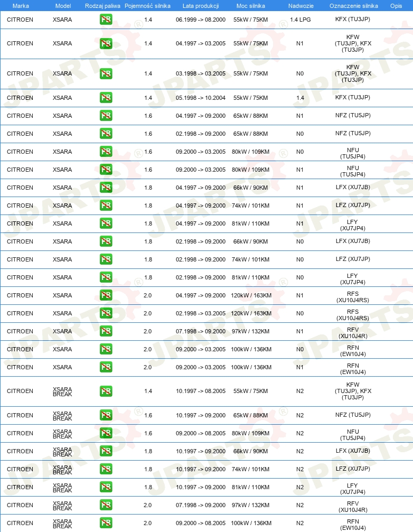Click the date "10.1997 -> 08.2005"
Image resolution: width=413 pixels, height=532 pixels.
tap(201, 391)
